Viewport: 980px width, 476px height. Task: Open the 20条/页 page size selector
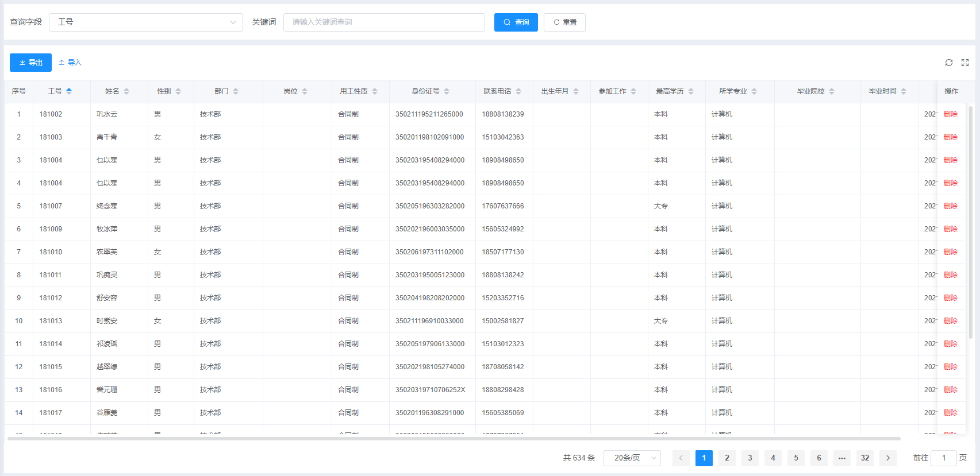click(x=632, y=458)
